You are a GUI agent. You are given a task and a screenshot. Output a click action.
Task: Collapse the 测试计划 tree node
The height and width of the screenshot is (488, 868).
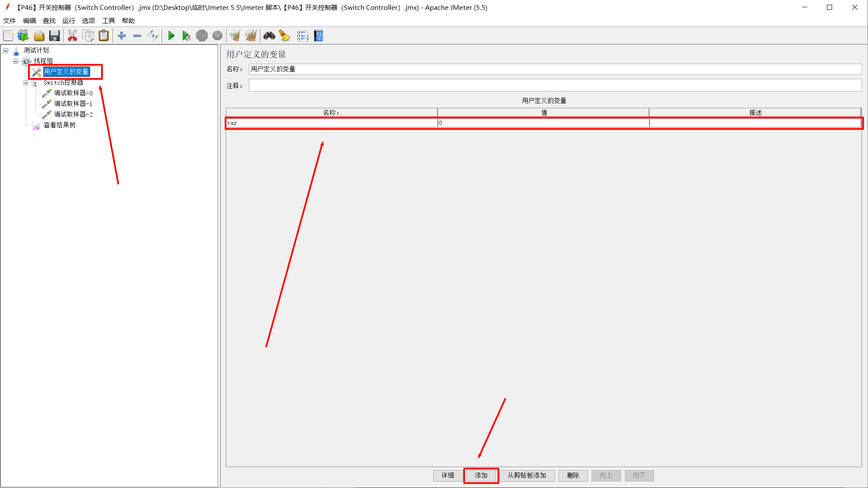click(x=6, y=51)
